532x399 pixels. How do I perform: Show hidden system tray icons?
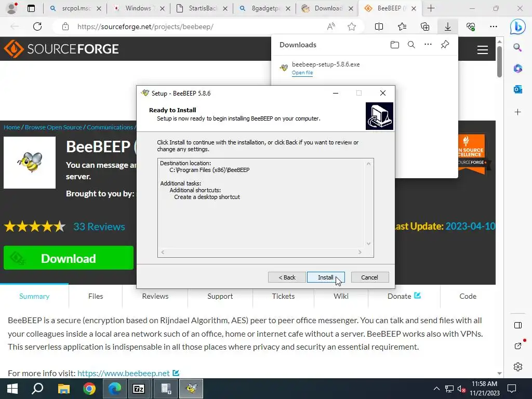pyautogui.click(x=436, y=389)
